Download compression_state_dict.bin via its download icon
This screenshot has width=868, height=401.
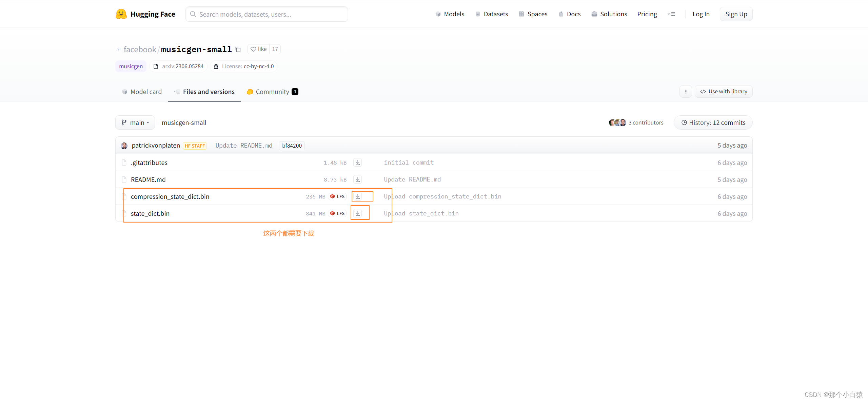[x=357, y=196]
